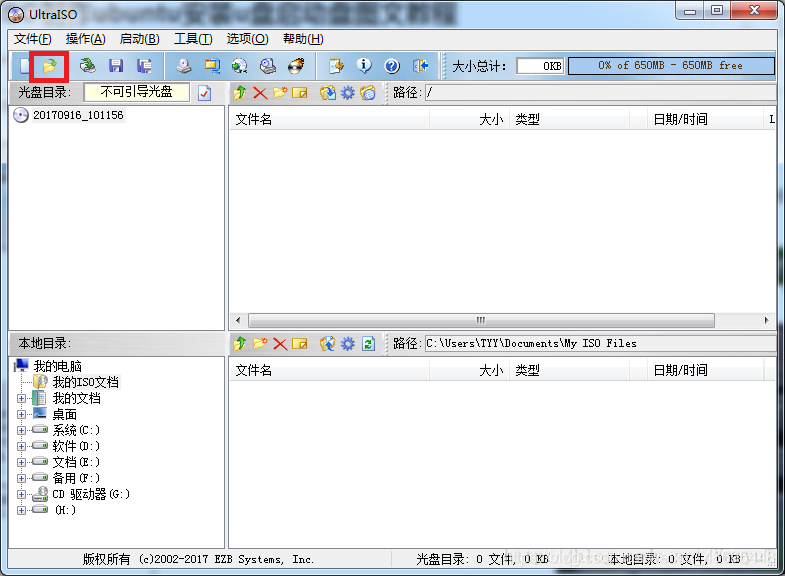Screen dimensions: 785x576
Task: Select CD 驱动器 (G:) in tree
Action: click(x=91, y=494)
